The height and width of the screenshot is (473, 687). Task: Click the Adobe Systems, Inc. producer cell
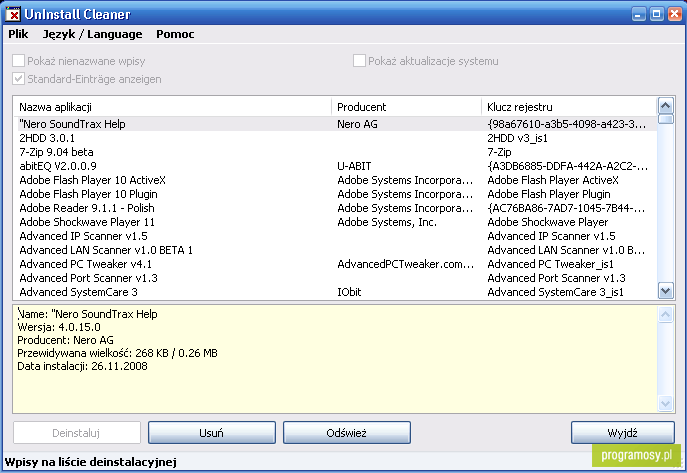click(x=387, y=222)
